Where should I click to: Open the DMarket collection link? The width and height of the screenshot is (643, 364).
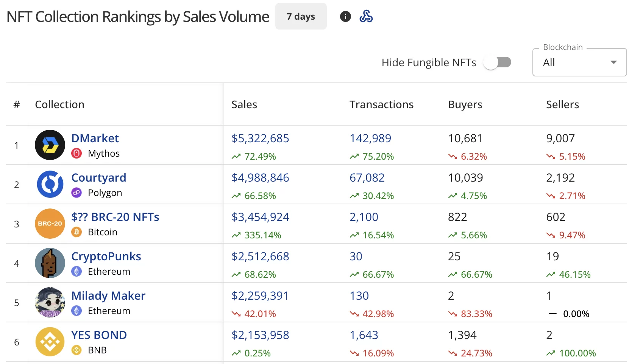click(95, 138)
